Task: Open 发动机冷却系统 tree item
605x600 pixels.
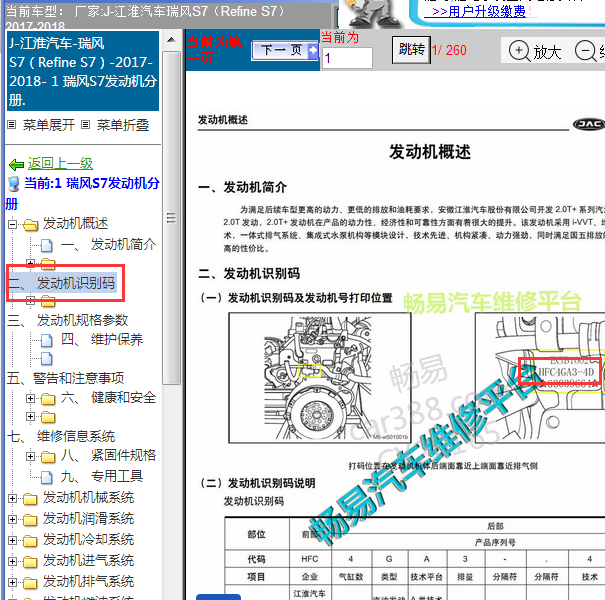Action: click(x=88, y=539)
